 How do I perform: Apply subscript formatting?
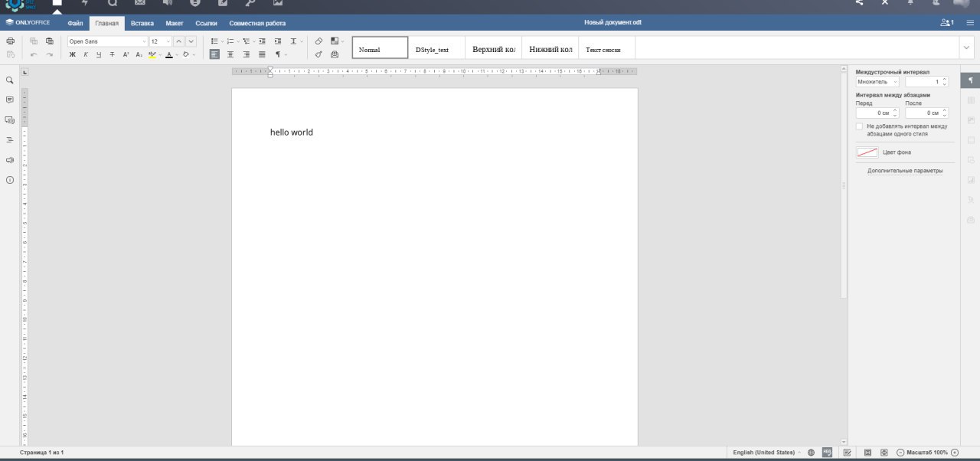[x=139, y=54]
